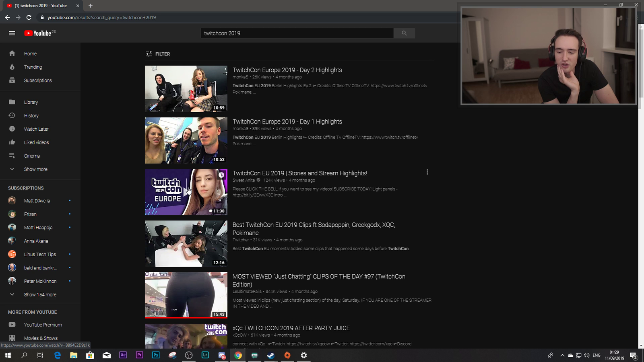Open Linus Tech Tips channel subscription
The width and height of the screenshot is (644, 362).
click(40, 255)
